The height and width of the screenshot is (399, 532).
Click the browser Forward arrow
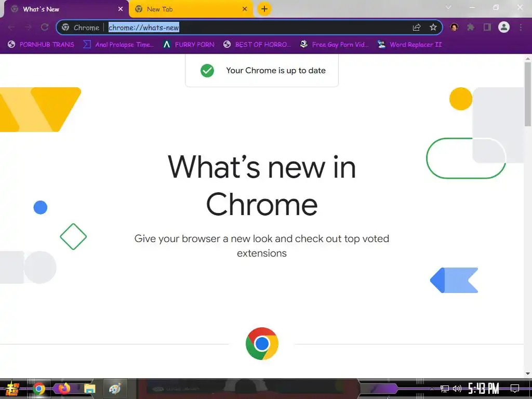click(28, 27)
